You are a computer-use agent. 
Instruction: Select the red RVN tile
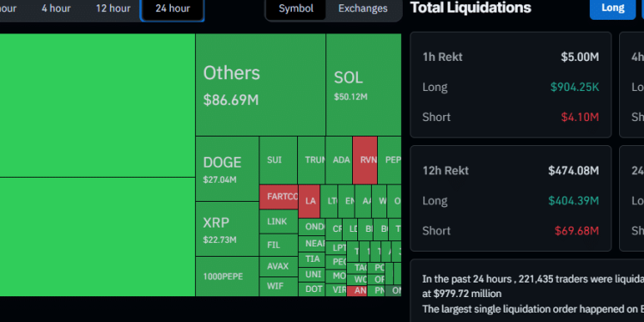(x=365, y=161)
